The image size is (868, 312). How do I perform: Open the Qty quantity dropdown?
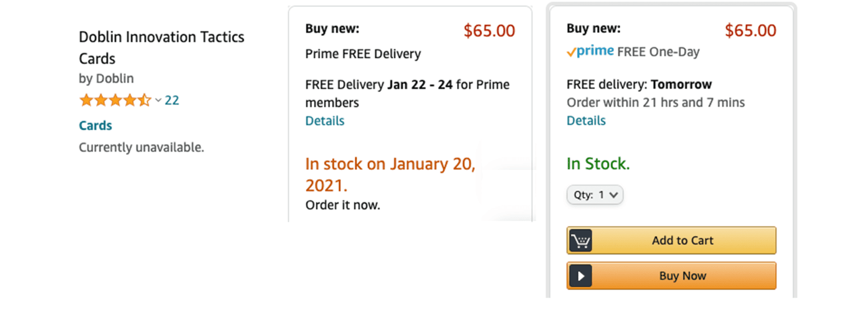tap(595, 195)
